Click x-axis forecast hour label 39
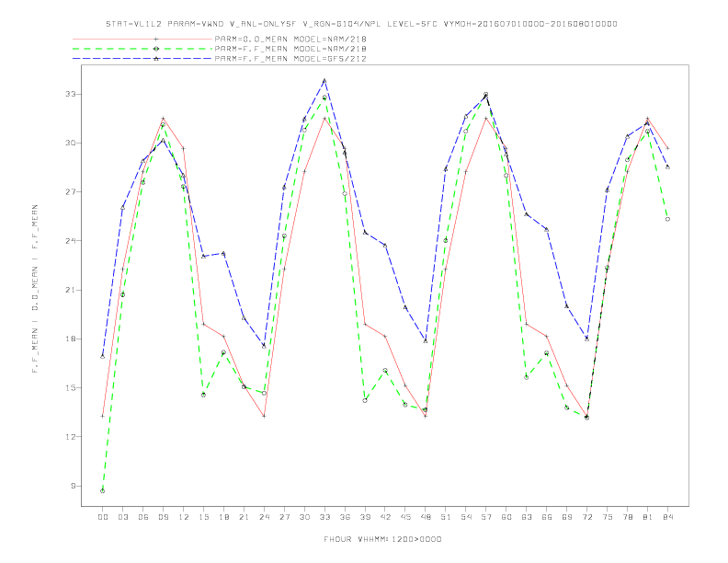Image resolution: width=728 pixels, height=563 pixels. point(365,517)
